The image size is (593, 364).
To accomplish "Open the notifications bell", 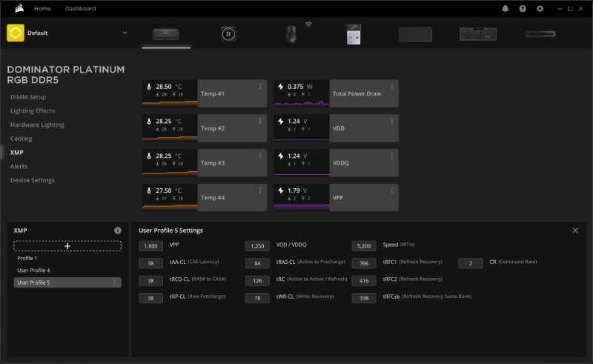I will point(506,8).
